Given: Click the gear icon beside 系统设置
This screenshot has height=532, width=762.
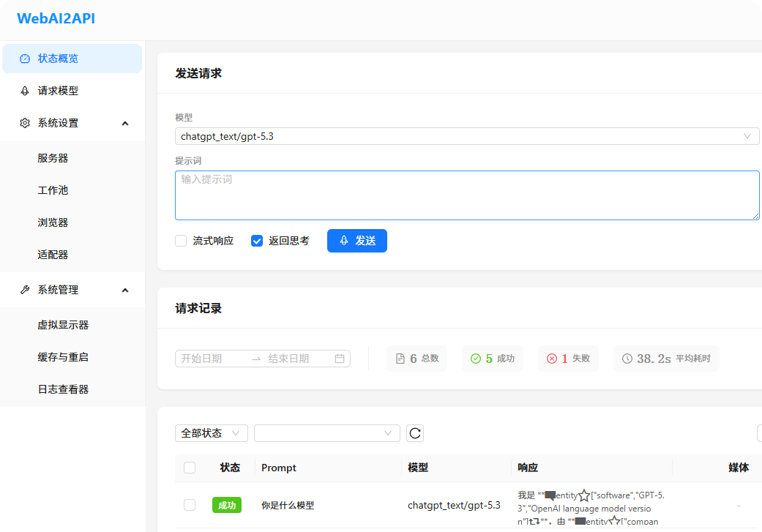Looking at the screenshot, I should tap(25, 123).
